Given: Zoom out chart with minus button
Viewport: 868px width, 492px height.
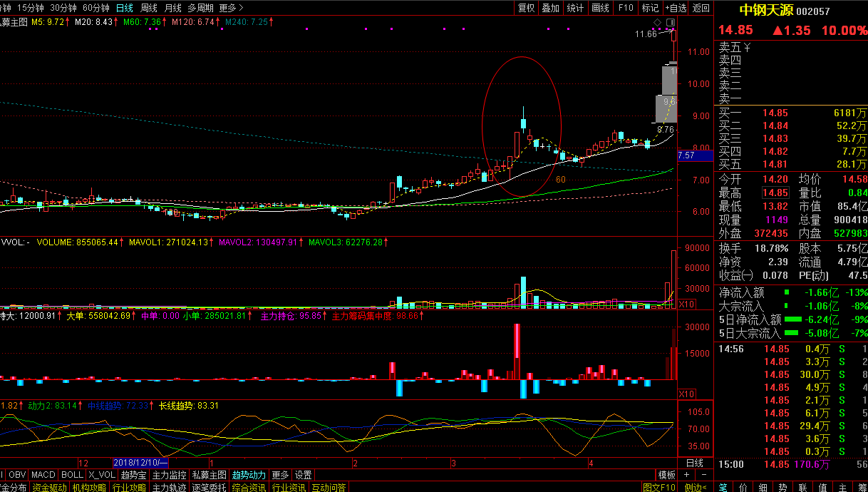Looking at the screenshot, I should click(x=704, y=475).
